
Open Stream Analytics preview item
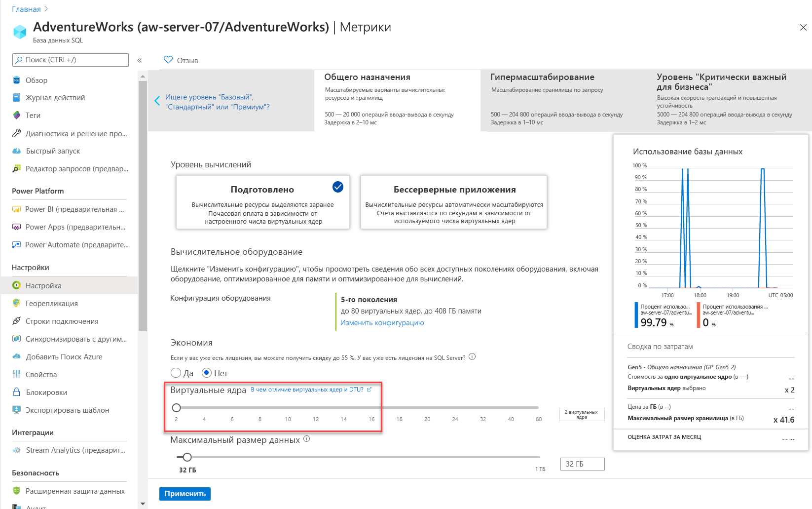click(x=69, y=450)
